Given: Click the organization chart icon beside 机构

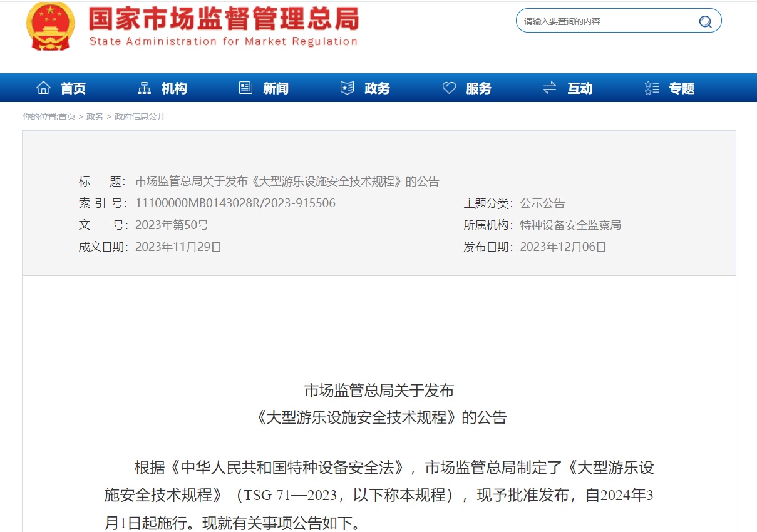Looking at the screenshot, I should pos(144,88).
